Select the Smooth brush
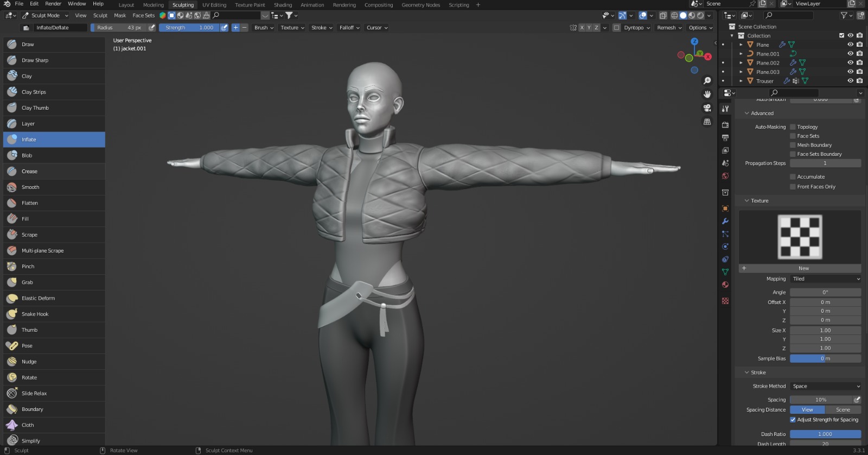This screenshot has width=868, height=455. [x=54, y=187]
